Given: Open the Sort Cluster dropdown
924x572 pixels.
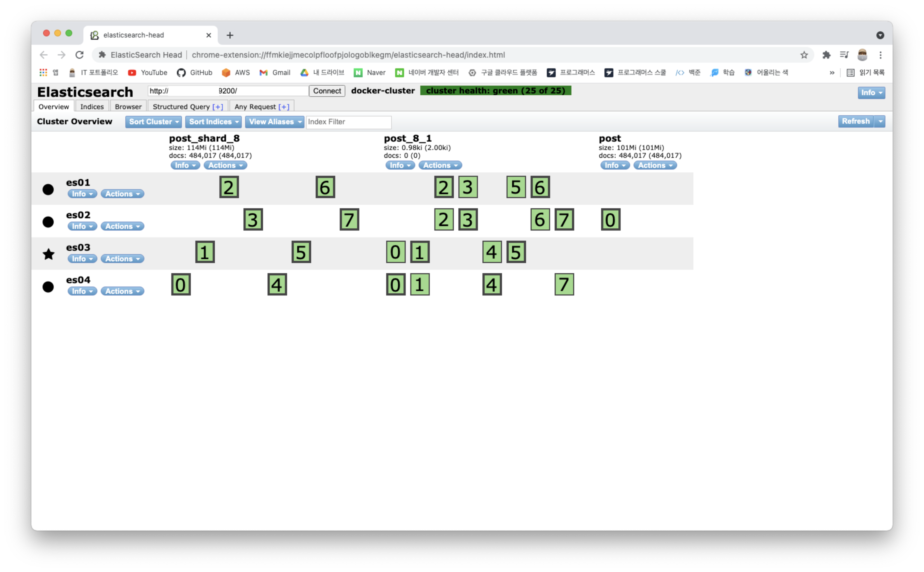Looking at the screenshot, I should (x=153, y=122).
